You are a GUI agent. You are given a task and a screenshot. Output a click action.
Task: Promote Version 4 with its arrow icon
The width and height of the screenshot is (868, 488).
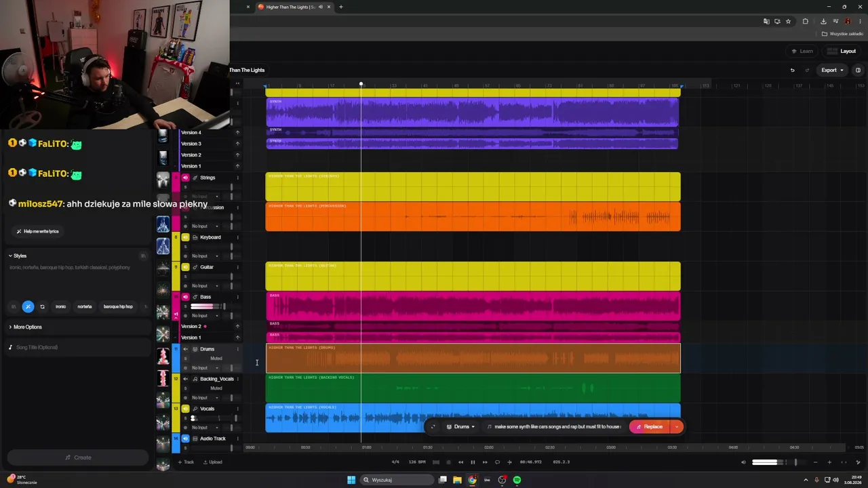pyautogui.click(x=237, y=133)
